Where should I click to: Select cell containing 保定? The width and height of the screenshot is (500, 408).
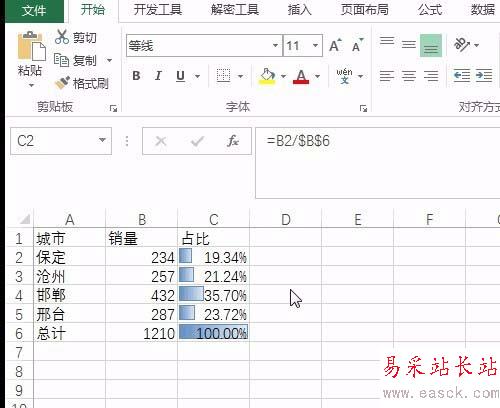click(x=70, y=257)
